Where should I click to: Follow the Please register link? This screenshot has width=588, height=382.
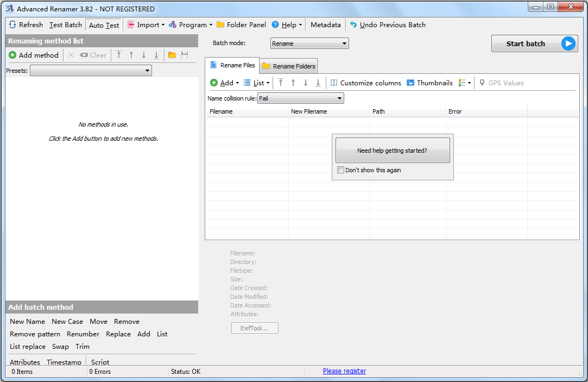tap(344, 371)
